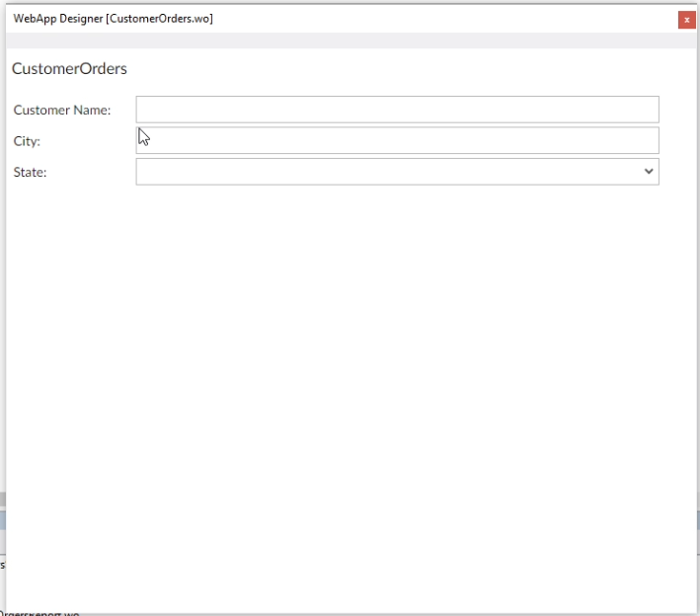Click CustomerOrders.wo filename in title bar
This screenshot has height=616, width=700.
[x=160, y=19]
